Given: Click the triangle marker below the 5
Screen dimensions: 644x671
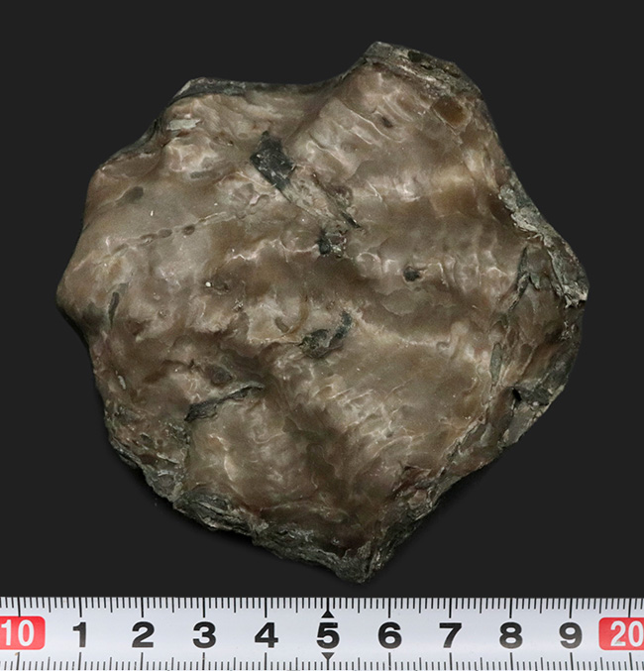Looking at the screenshot, I should [x=327, y=657].
